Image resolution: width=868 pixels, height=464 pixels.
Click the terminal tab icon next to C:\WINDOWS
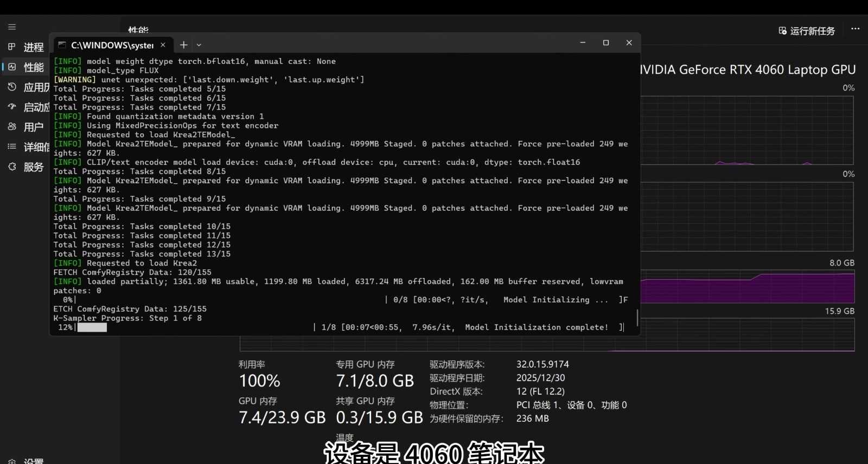tap(62, 45)
